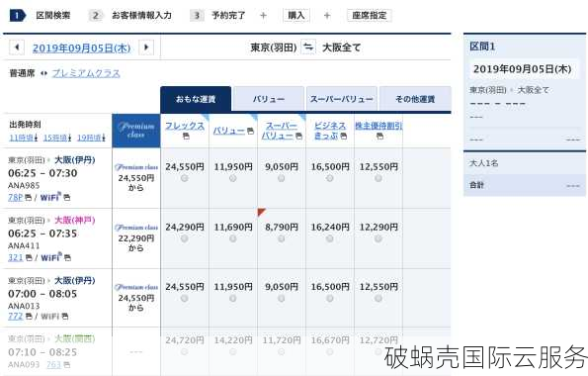The width and height of the screenshot is (588, 376).
Task: Select 11,690円 バリュー fare for ANA411
Action: [233, 238]
